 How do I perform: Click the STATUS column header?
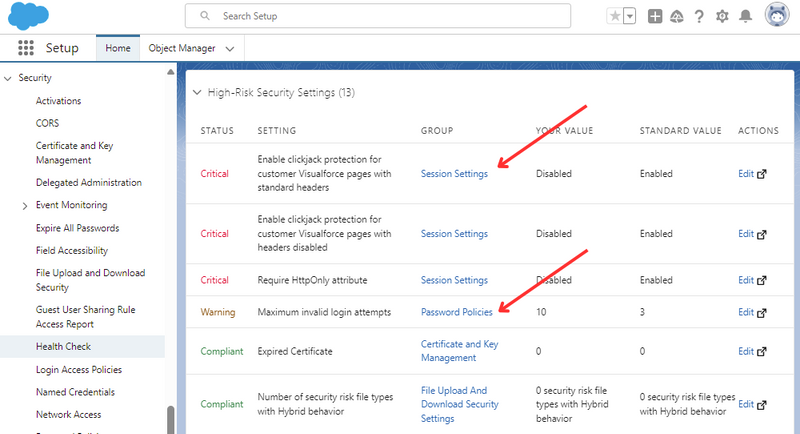[217, 131]
